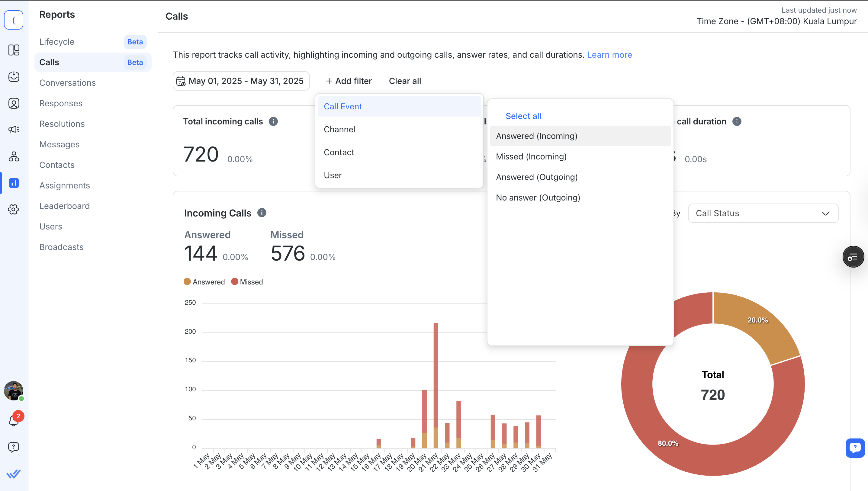Click the Total incoming calls info icon
Screen dimensions: 868x491
pyautogui.click(x=273, y=121)
